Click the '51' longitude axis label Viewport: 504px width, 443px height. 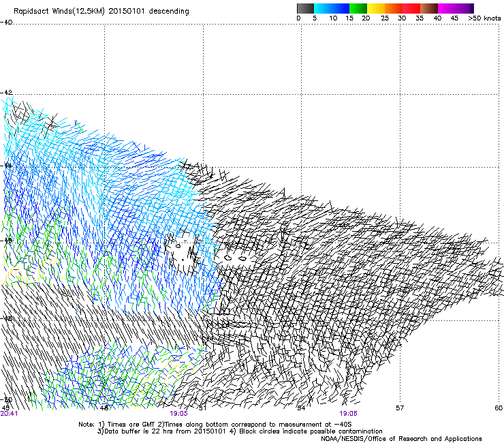(202, 408)
